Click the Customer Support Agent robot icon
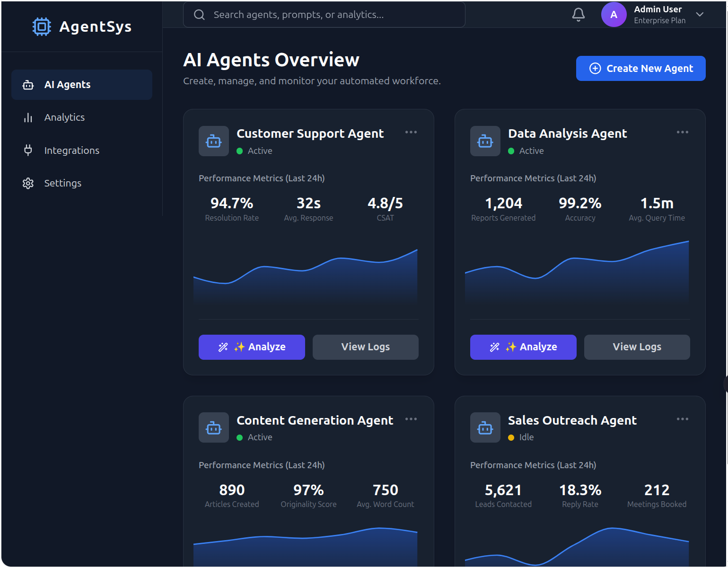 point(213,141)
